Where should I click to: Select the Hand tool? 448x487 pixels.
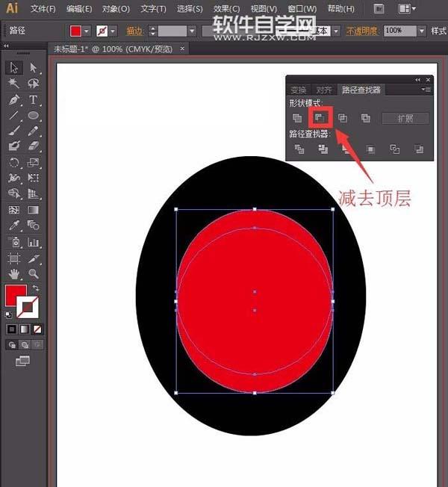(x=14, y=273)
